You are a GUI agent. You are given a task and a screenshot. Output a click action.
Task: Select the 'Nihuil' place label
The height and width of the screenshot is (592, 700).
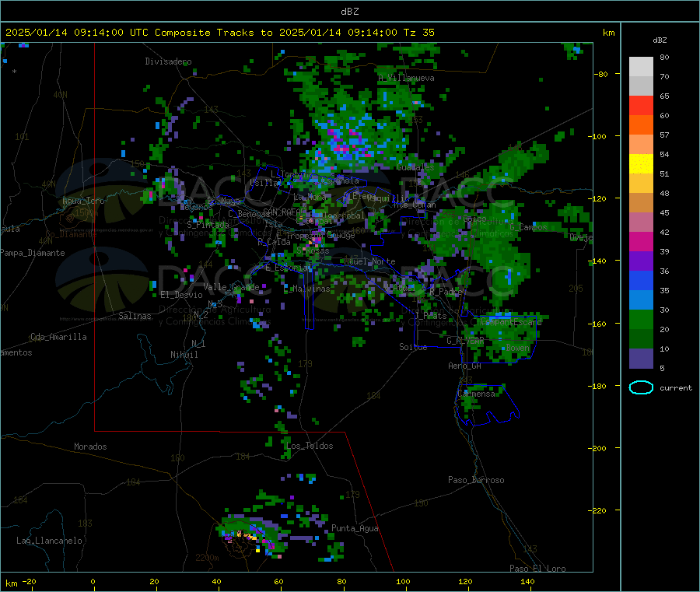pyautogui.click(x=184, y=355)
